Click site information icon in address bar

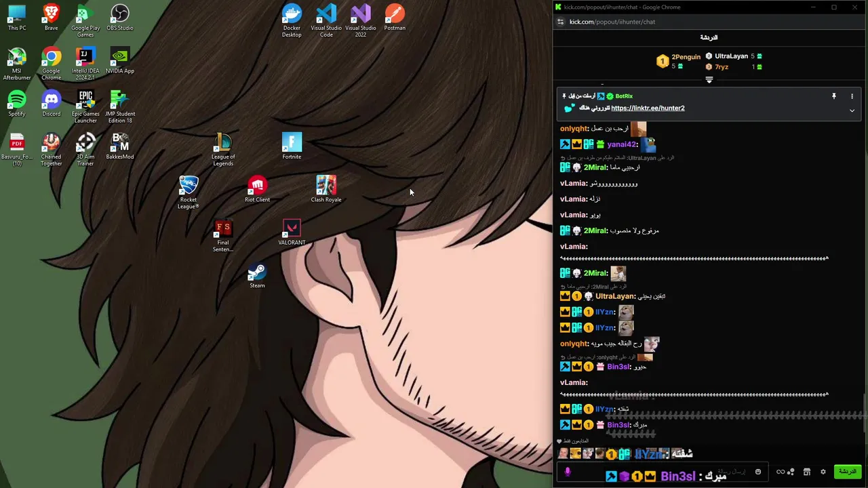click(560, 22)
